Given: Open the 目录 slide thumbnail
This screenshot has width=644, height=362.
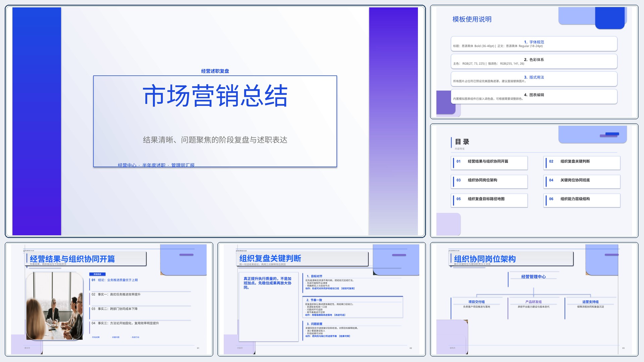Looking at the screenshot, I should coord(534,181).
